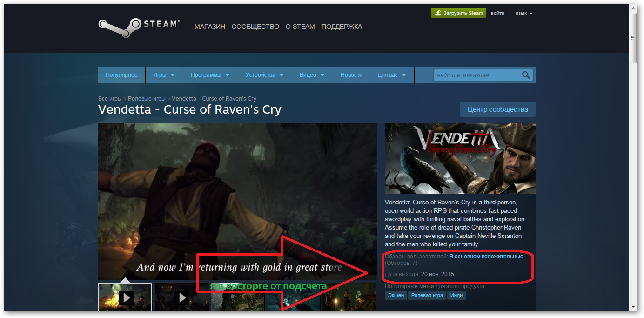Select the Популярное store tab

[121, 75]
